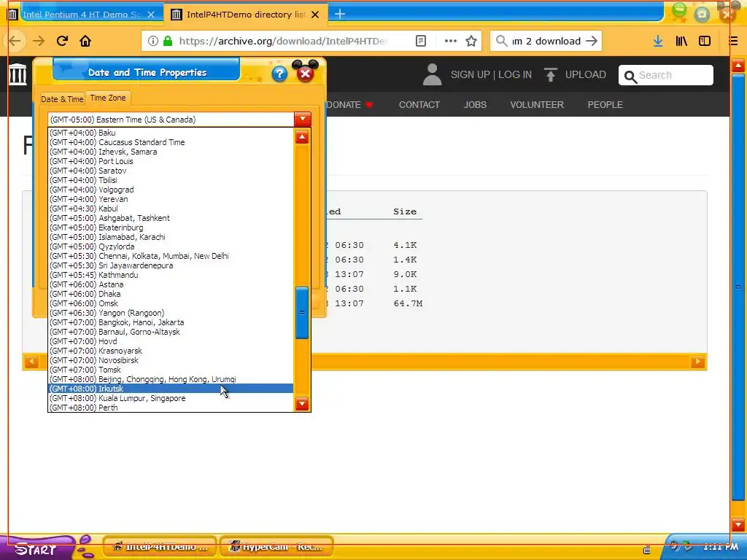Select (GMT+05:45) Kathmandu
Screen dimensions: 747x560
click(171, 275)
